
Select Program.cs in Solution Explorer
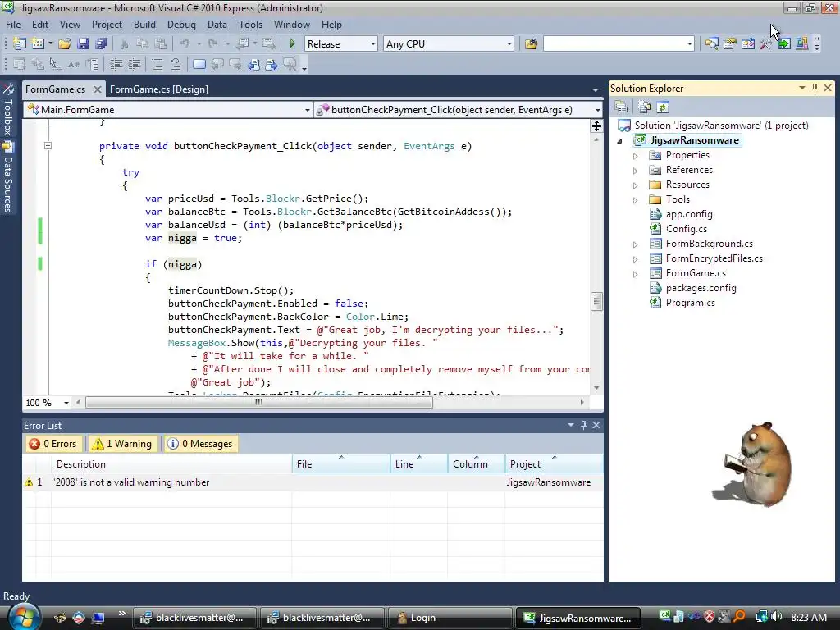tap(690, 303)
